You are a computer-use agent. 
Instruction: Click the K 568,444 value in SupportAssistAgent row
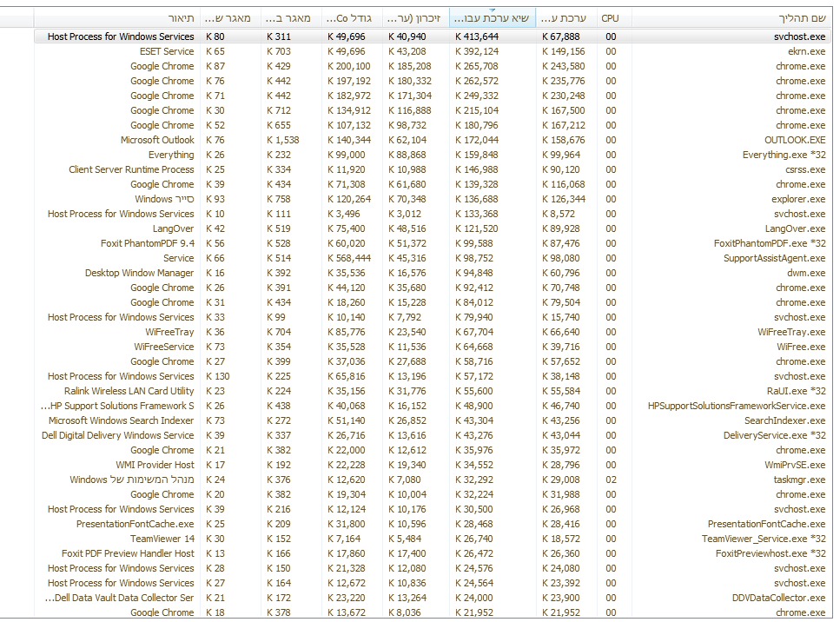coord(349,258)
